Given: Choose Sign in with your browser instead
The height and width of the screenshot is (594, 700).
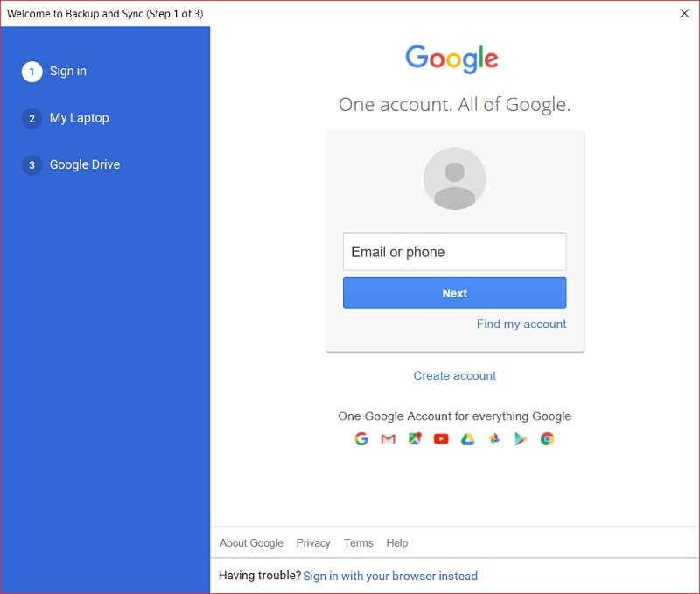Looking at the screenshot, I should click(390, 576).
